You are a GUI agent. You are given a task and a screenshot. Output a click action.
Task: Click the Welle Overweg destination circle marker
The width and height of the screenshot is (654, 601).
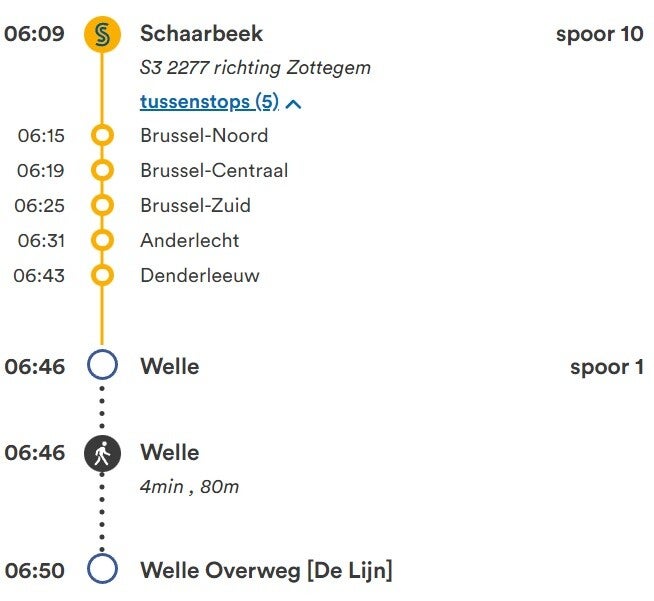102,570
